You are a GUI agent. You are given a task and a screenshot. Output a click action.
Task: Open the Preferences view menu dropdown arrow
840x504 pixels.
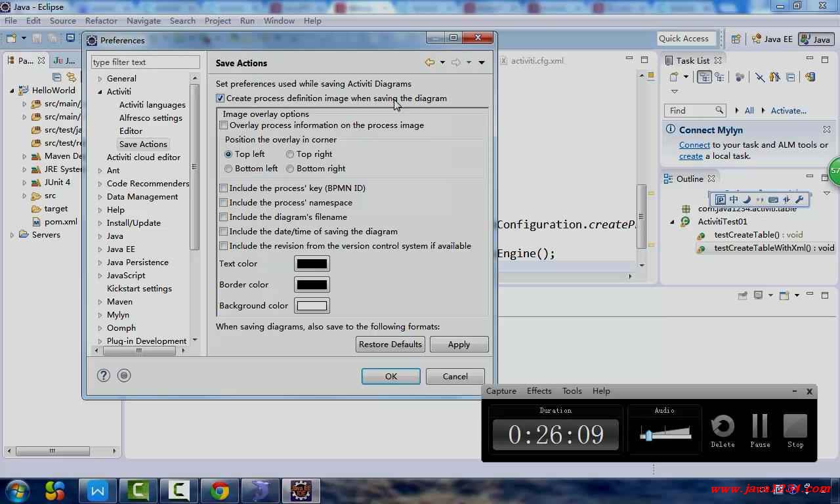point(482,63)
